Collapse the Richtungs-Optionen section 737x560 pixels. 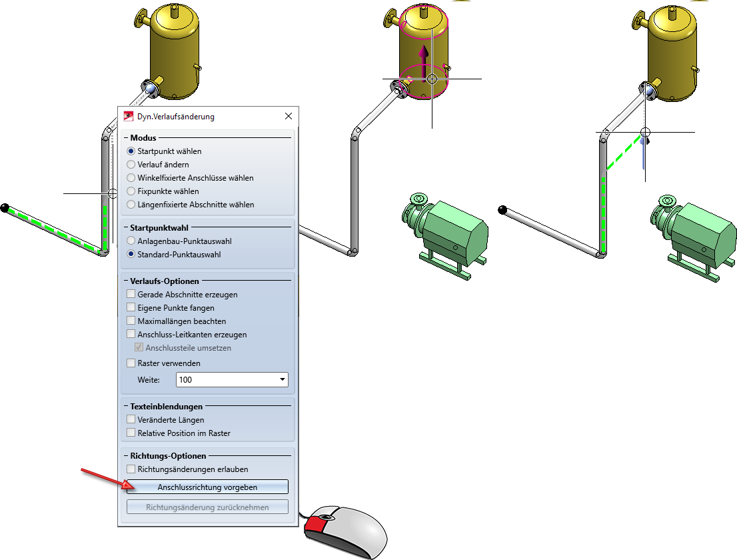tap(127, 455)
